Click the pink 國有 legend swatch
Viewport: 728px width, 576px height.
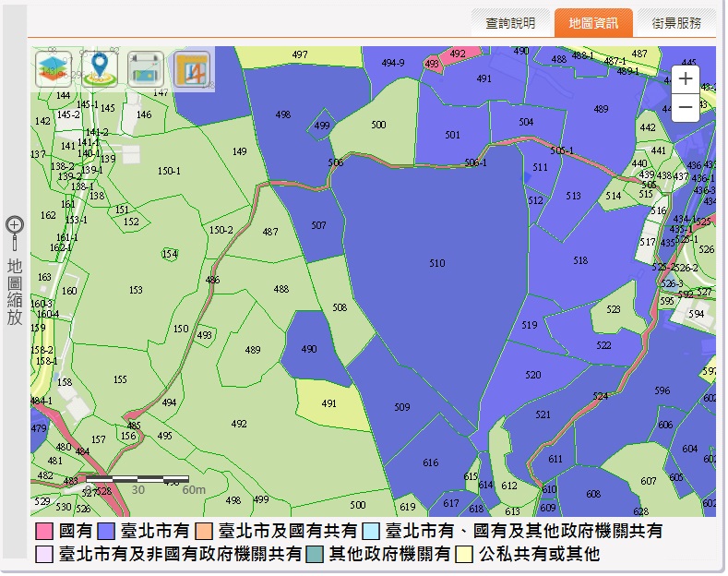coord(43,532)
